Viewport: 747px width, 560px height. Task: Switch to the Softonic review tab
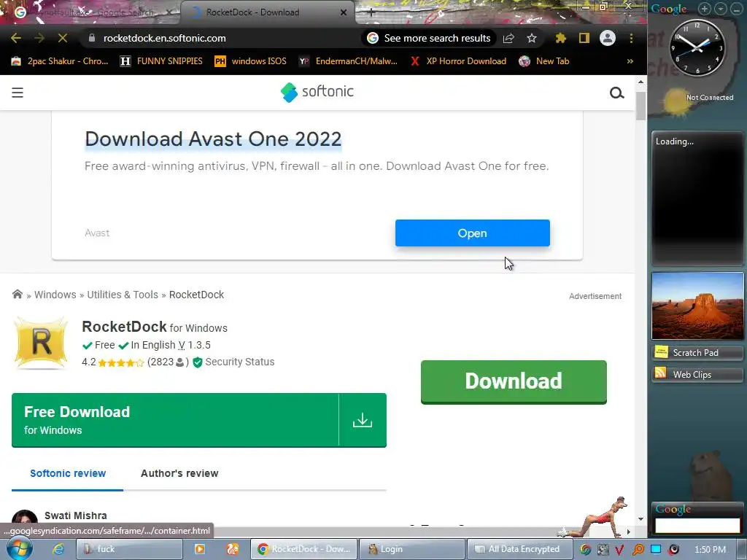click(x=68, y=473)
